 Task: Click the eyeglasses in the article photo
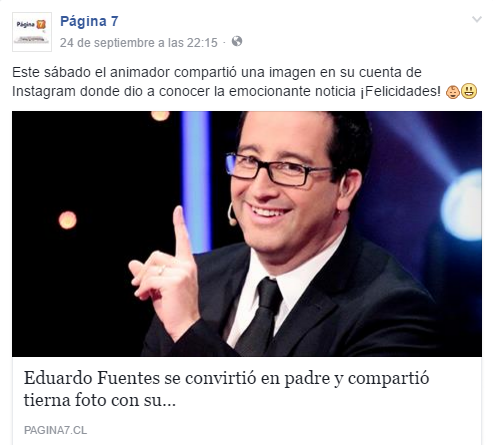coord(279,169)
